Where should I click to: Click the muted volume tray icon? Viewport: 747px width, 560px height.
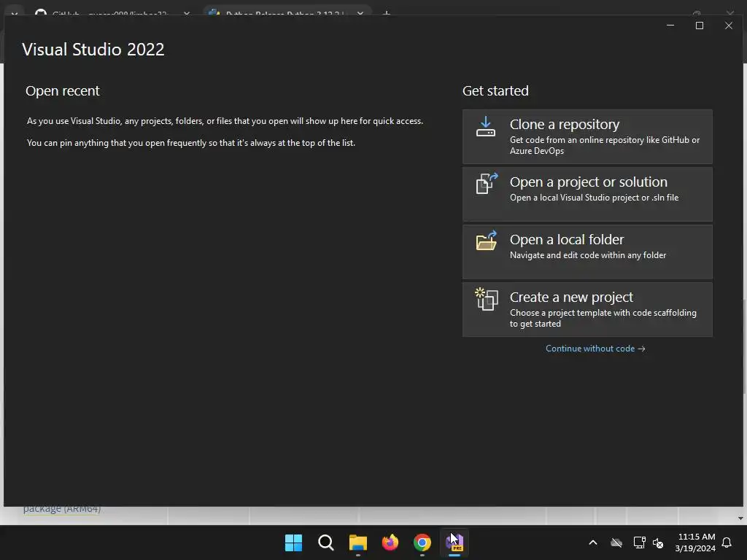pos(659,542)
